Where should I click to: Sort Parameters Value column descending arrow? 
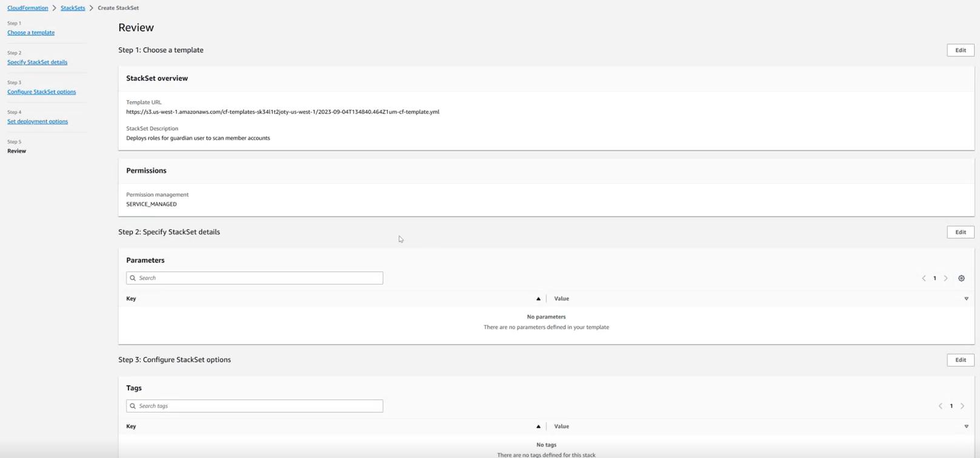pos(966,298)
